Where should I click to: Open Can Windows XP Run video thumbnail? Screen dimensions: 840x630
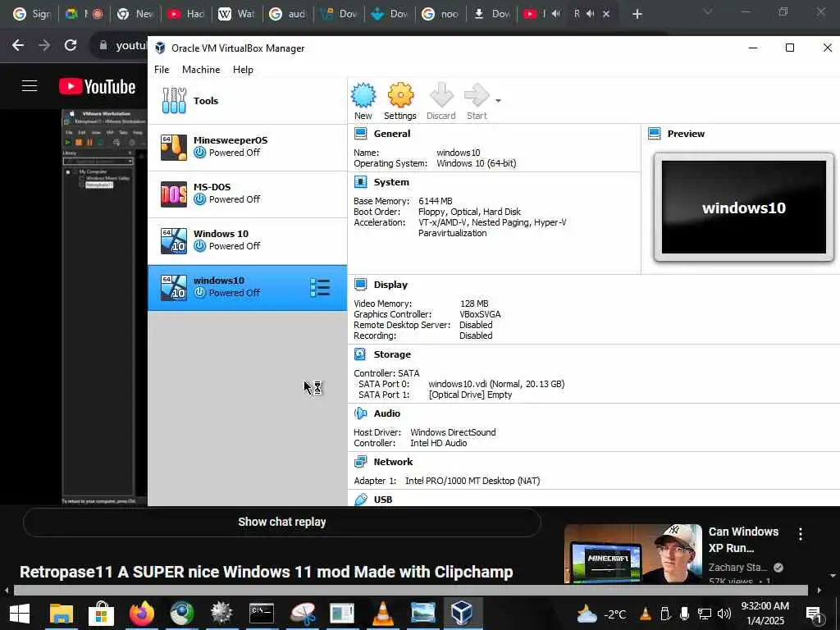click(632, 554)
